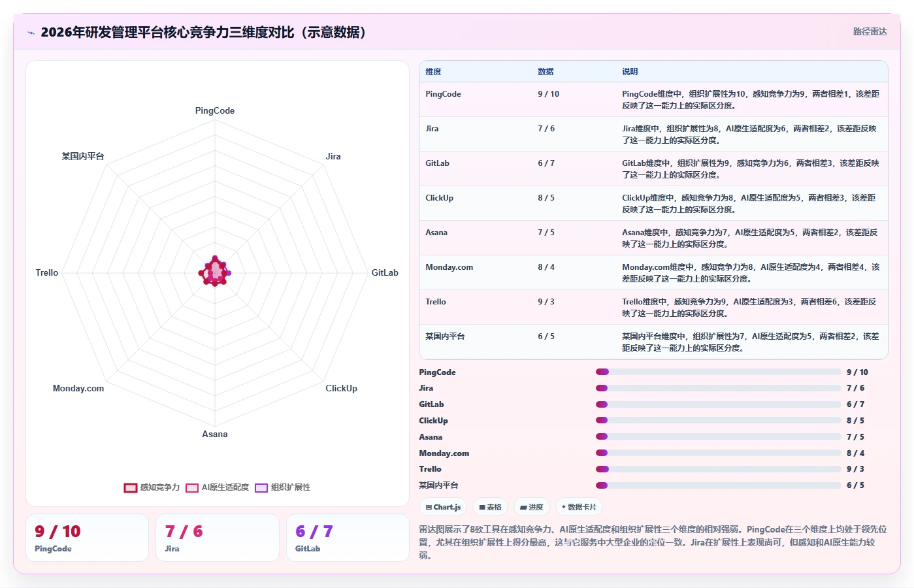The image size is (914, 588).
Task: Toggle the 组织扩展性 legend item
Action: pos(282,487)
